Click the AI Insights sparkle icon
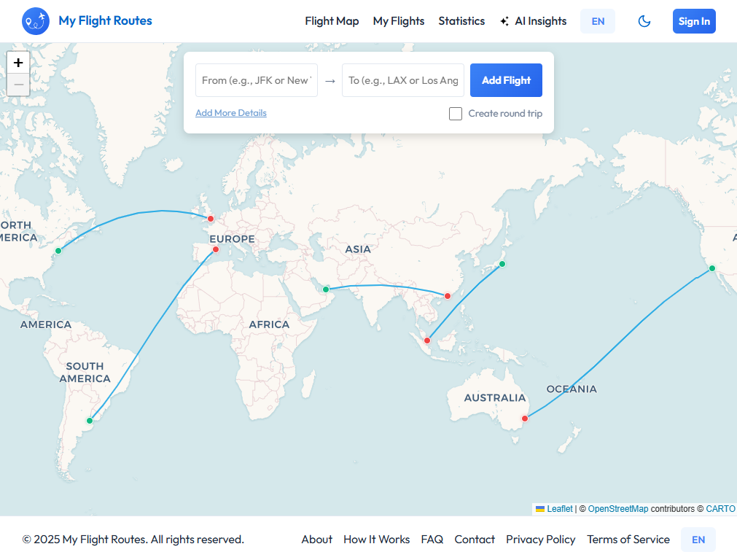This screenshot has width=737, height=560. [504, 20]
